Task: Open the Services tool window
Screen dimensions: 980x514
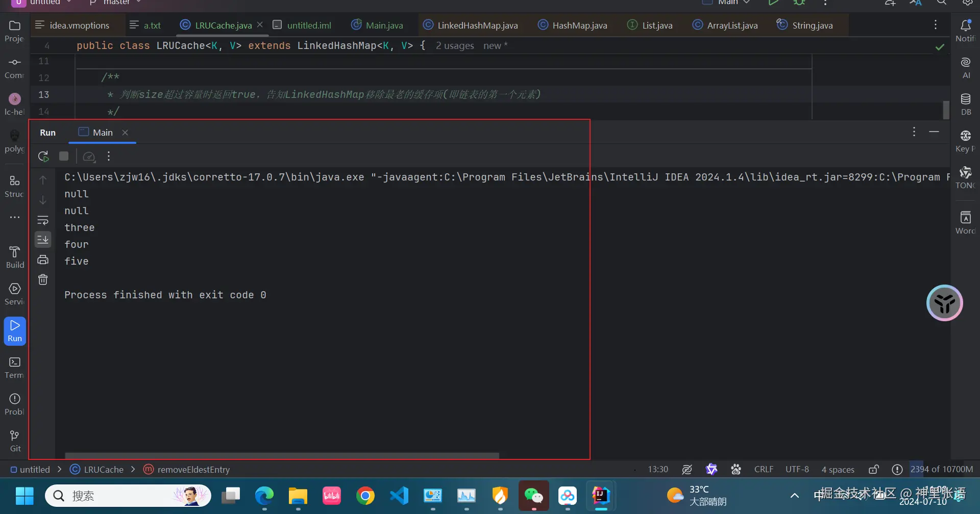Action: [15, 294]
